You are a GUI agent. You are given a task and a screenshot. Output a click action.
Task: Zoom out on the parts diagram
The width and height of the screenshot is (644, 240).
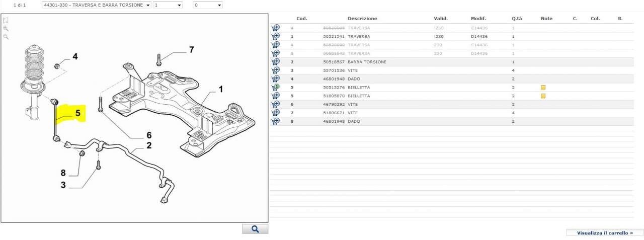tap(6, 37)
